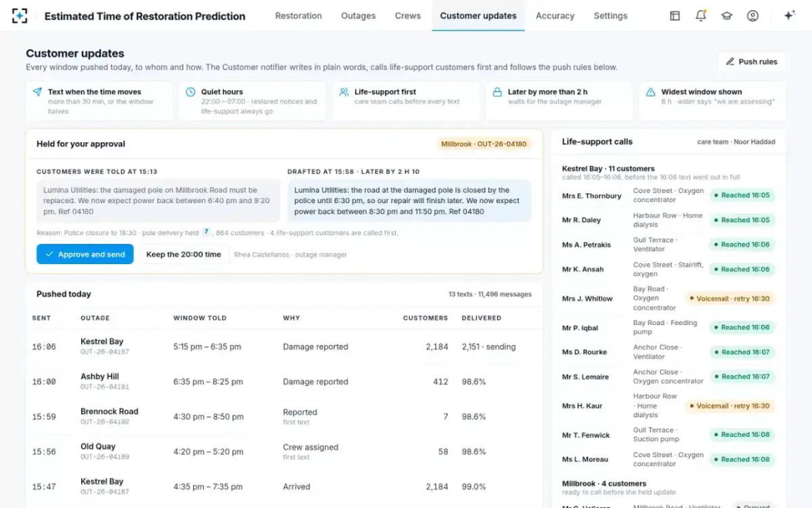Approve and send the held update
Screen dimensions: 812x508
pos(85,255)
